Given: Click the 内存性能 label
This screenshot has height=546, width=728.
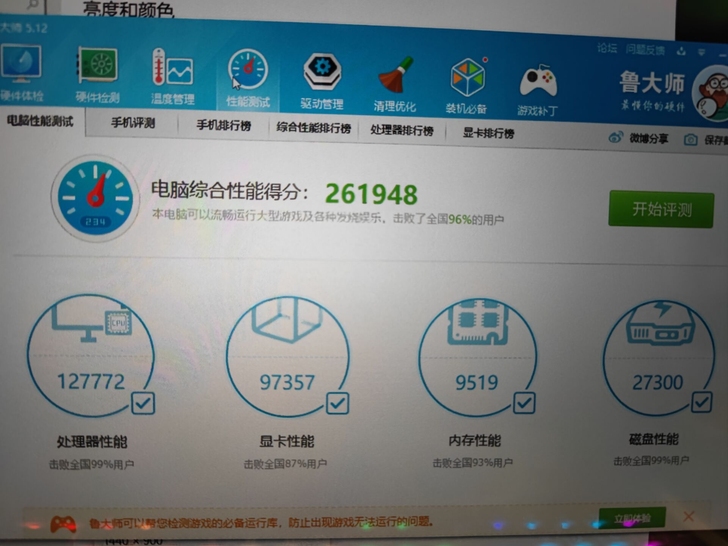Looking at the screenshot, I should 475,440.
